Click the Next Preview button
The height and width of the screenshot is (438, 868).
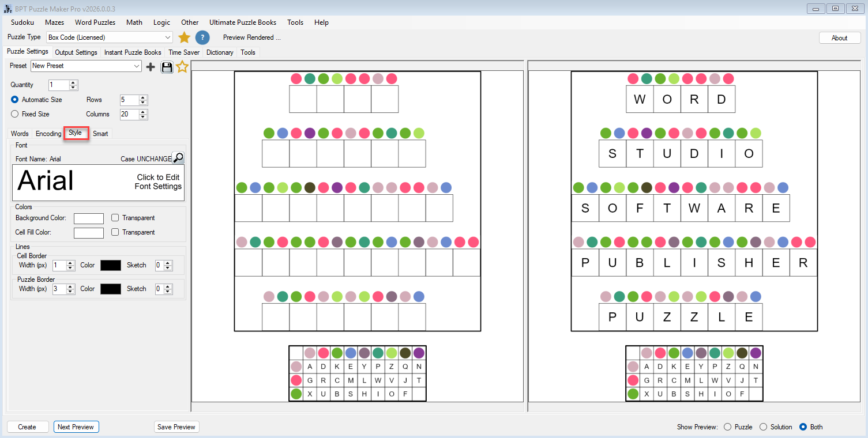[x=76, y=427]
